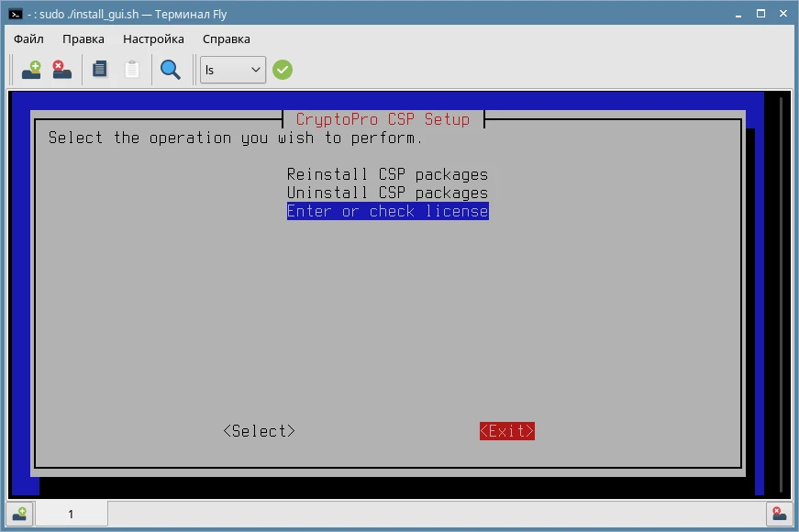Add a new tab from bottom-left icon

[x=19, y=514]
